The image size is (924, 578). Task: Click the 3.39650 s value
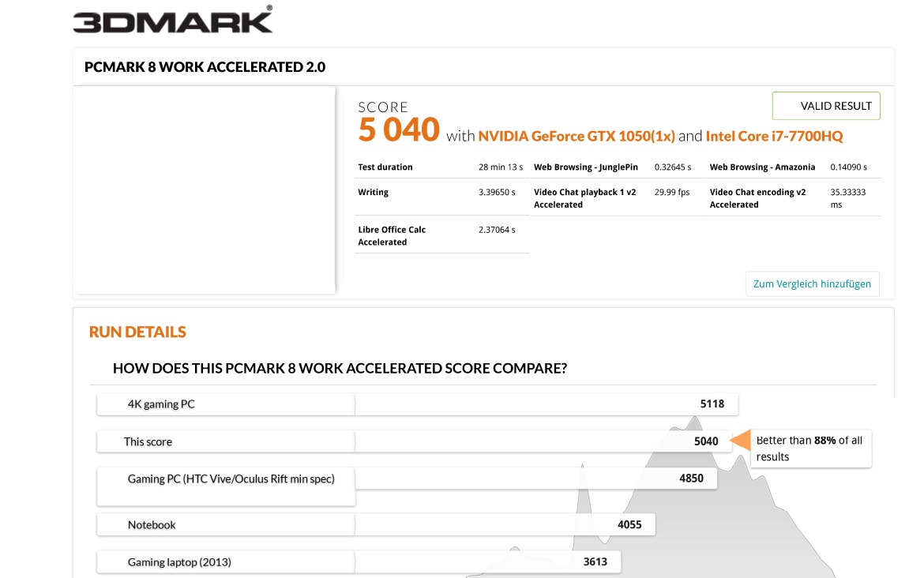coord(497,192)
